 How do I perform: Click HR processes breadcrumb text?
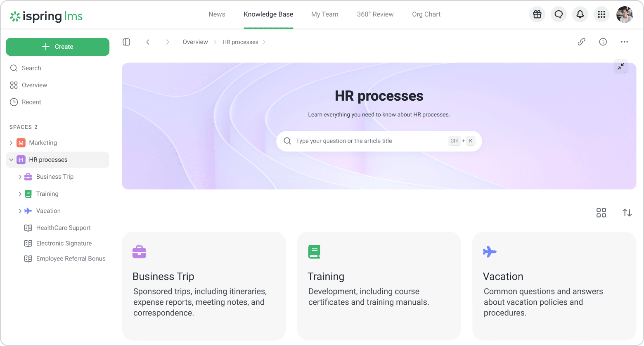tap(240, 42)
